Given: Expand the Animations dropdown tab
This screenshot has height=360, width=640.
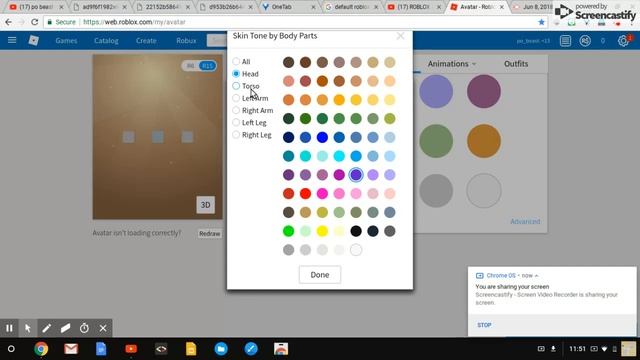Looking at the screenshot, I should pyautogui.click(x=452, y=64).
